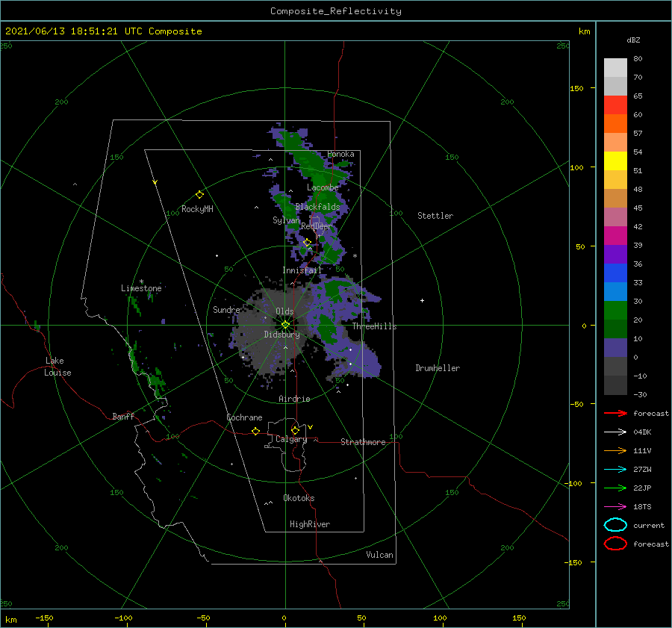Select the dark gray swatch between -10 and -30 dBZ
The height and width of the screenshot is (628, 672).
(615, 385)
